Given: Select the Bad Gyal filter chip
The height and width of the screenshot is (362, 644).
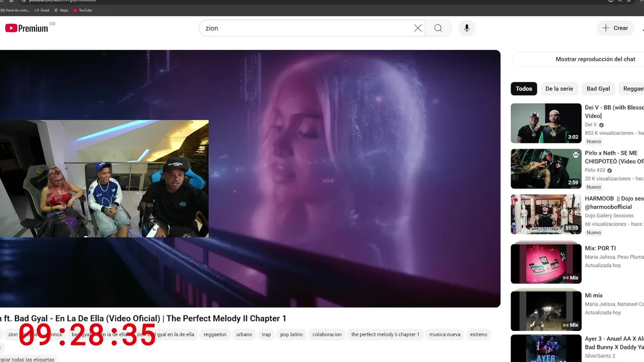Looking at the screenshot, I should [x=598, y=88].
